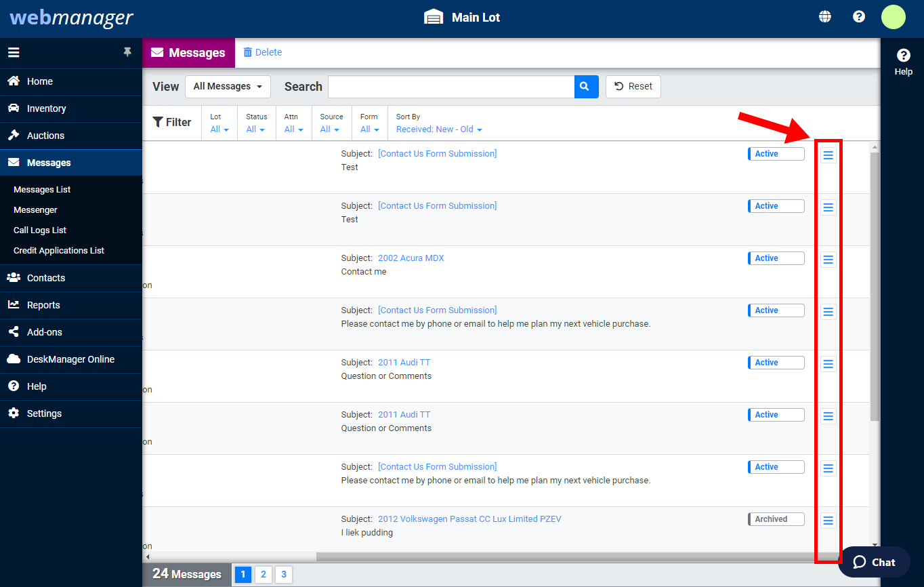Open Help in the sidebar
This screenshot has width=924, height=587.
click(x=71, y=386)
